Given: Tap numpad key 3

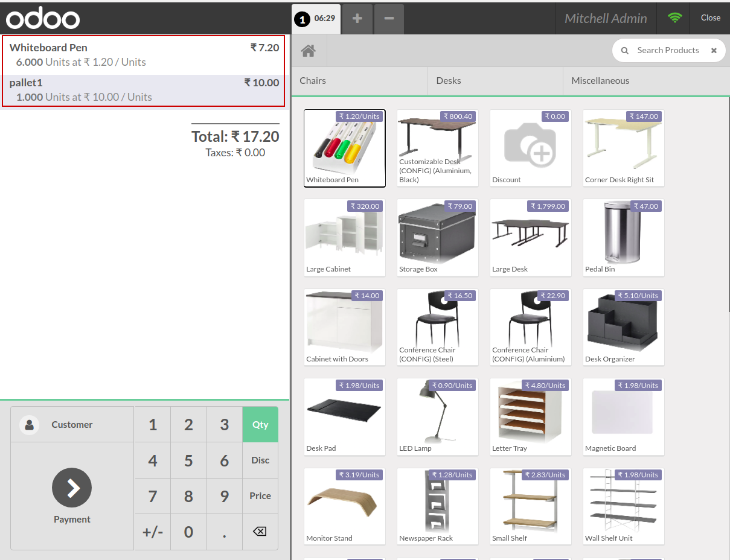Looking at the screenshot, I should pyautogui.click(x=225, y=424).
